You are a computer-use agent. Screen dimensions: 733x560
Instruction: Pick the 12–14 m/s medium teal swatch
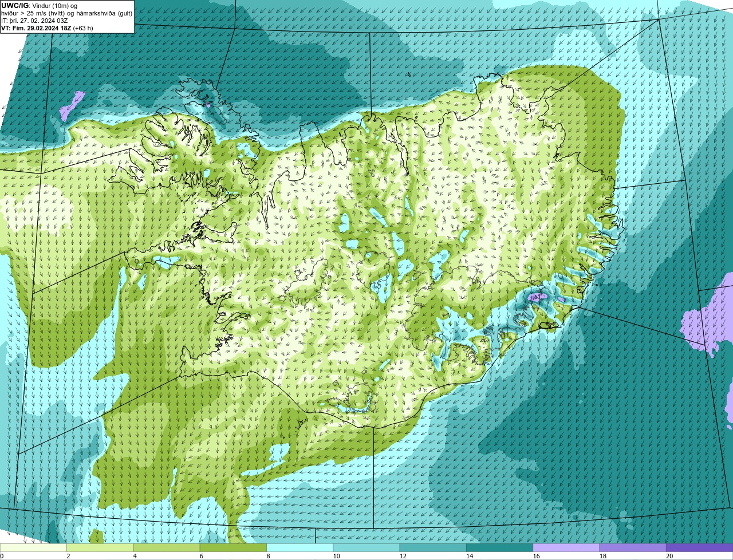(x=433, y=547)
